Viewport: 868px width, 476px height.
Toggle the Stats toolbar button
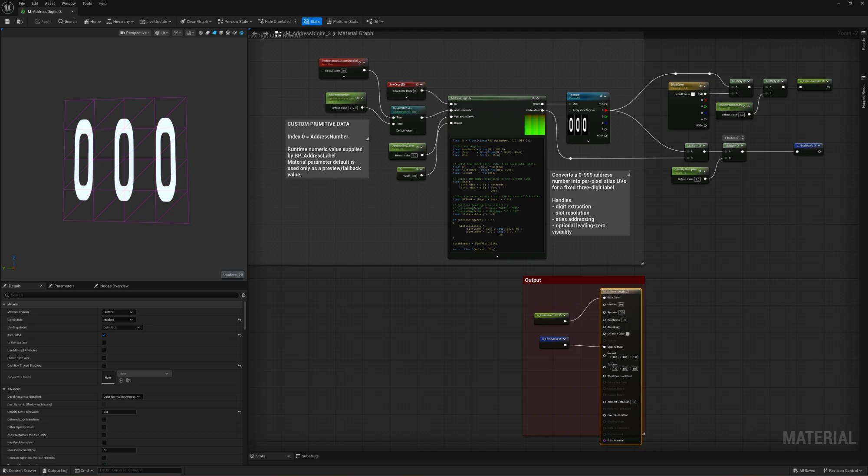[312, 21]
